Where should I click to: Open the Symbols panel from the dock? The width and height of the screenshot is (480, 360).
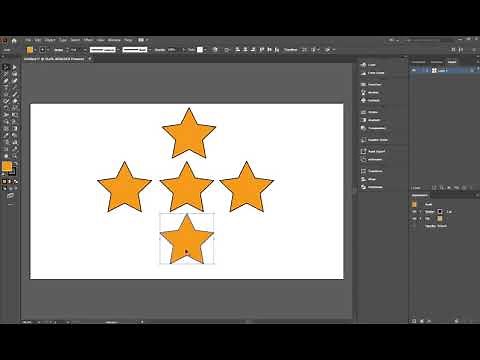coord(370,100)
